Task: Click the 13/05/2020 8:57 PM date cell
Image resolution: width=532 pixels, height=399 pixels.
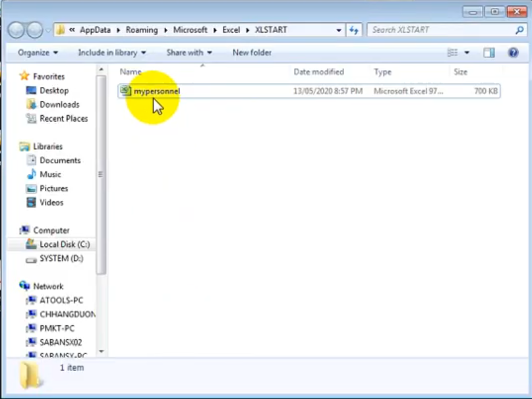Action: tap(328, 91)
